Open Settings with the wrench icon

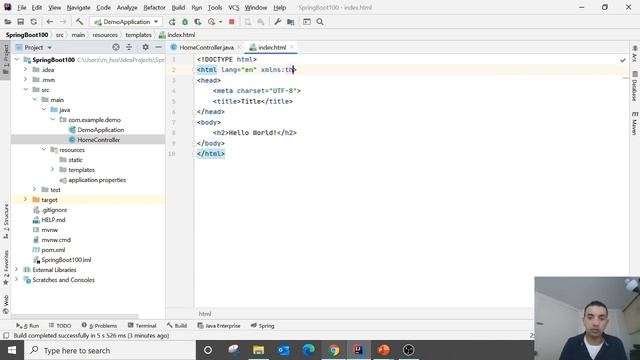(278, 22)
